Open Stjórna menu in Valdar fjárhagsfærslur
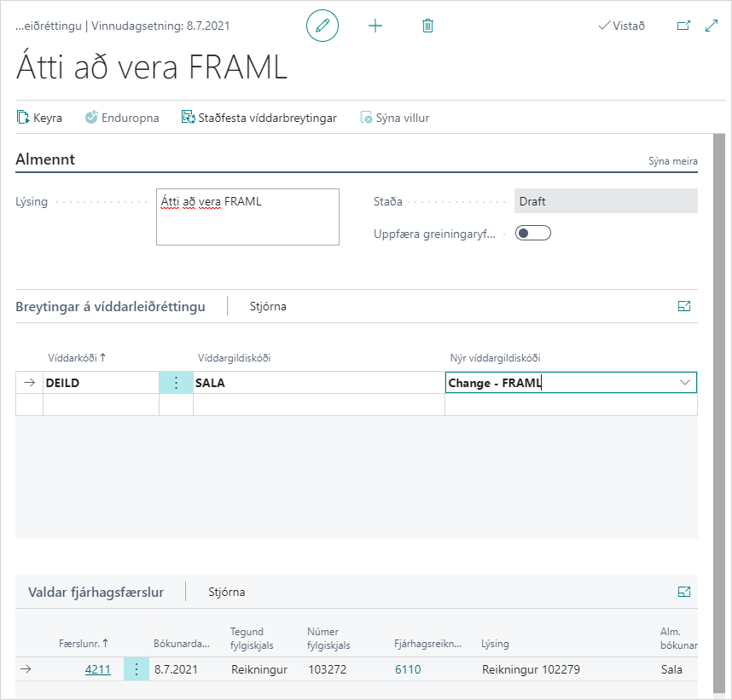Screen dimensions: 732x700 227,592
